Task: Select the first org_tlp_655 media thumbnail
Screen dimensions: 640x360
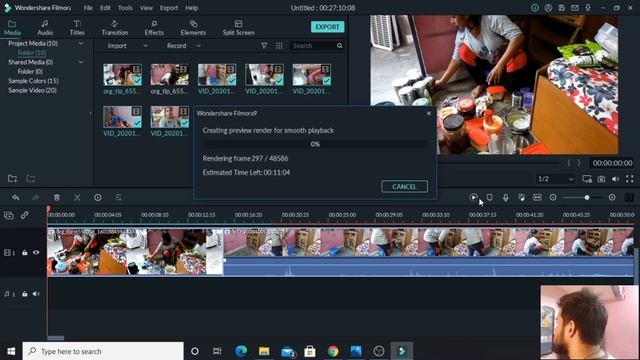Action: click(122, 75)
